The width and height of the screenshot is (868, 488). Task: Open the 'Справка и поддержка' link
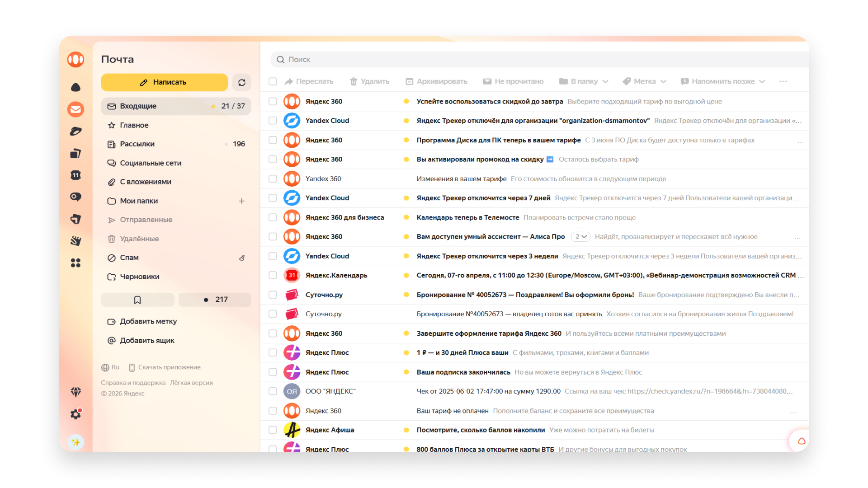[133, 383]
